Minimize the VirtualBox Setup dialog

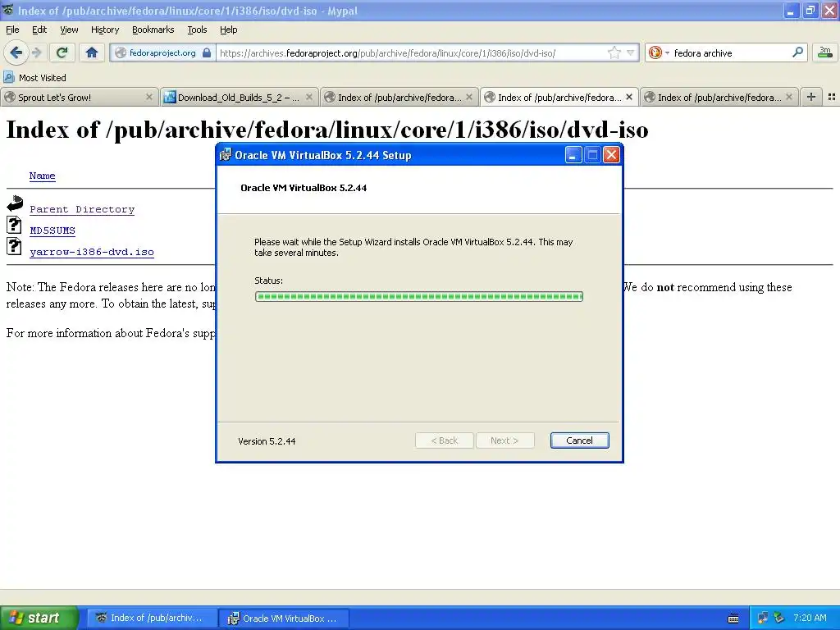(573, 155)
